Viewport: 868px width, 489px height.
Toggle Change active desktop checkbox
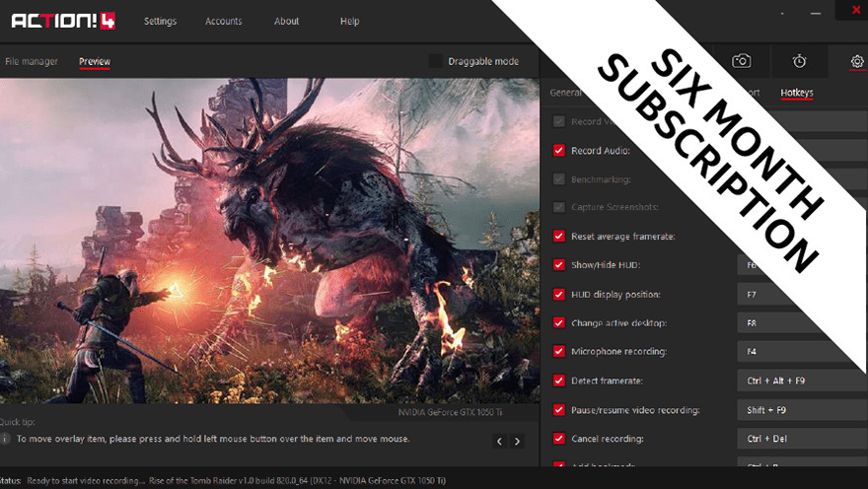point(559,323)
